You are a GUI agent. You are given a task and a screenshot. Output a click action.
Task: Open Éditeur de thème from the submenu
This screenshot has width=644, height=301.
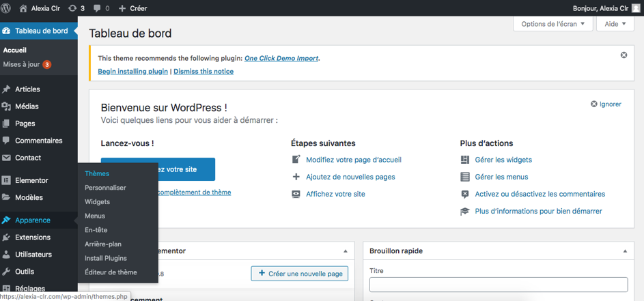pos(111,272)
